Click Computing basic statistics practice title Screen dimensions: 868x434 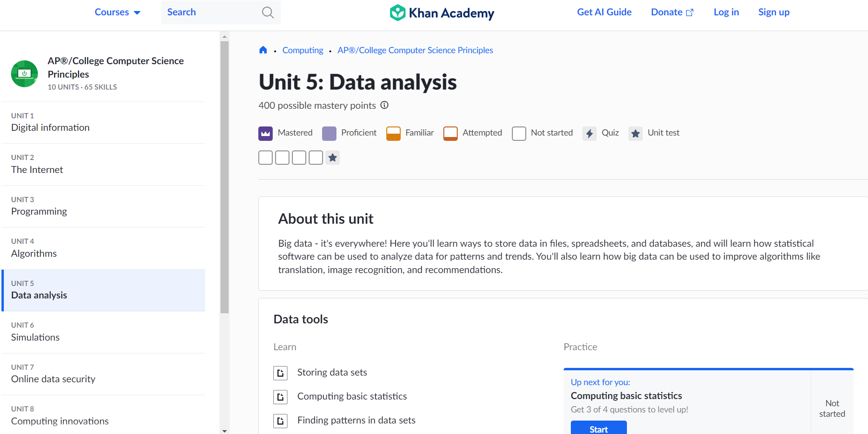pos(626,396)
